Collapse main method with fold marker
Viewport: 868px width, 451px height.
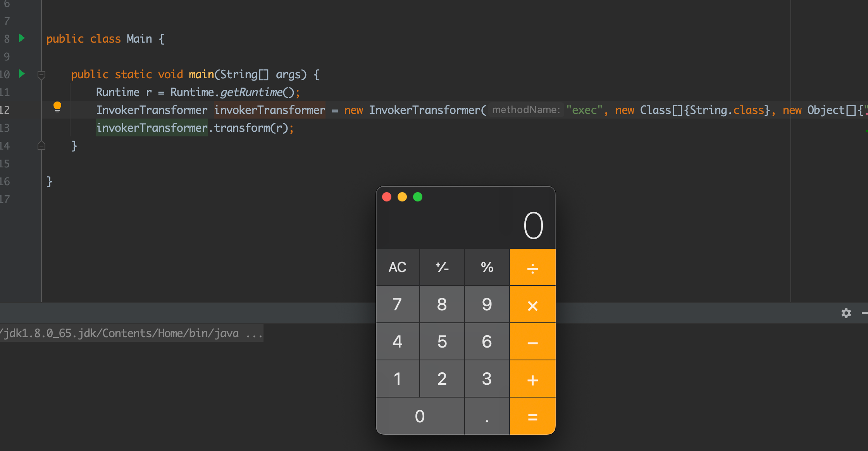[41, 74]
